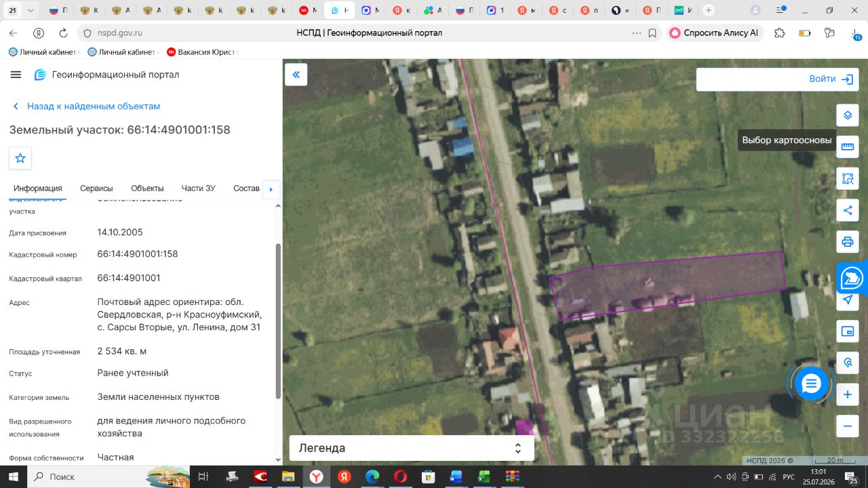Select the ruler measurement tool
This screenshot has height=488, width=868.
pyautogui.click(x=848, y=147)
